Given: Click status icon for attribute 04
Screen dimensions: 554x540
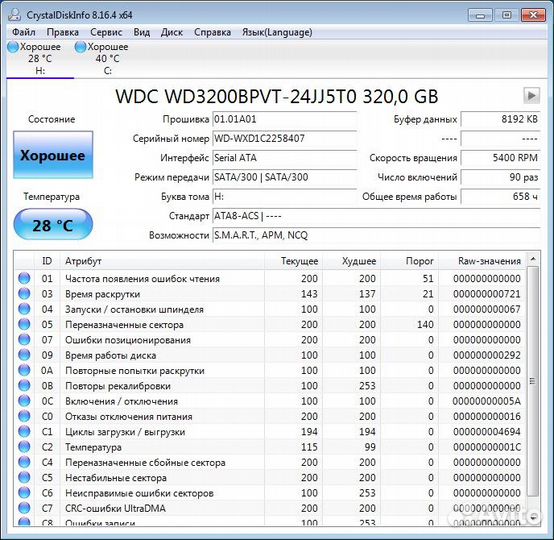Looking at the screenshot, I should [x=24, y=309].
